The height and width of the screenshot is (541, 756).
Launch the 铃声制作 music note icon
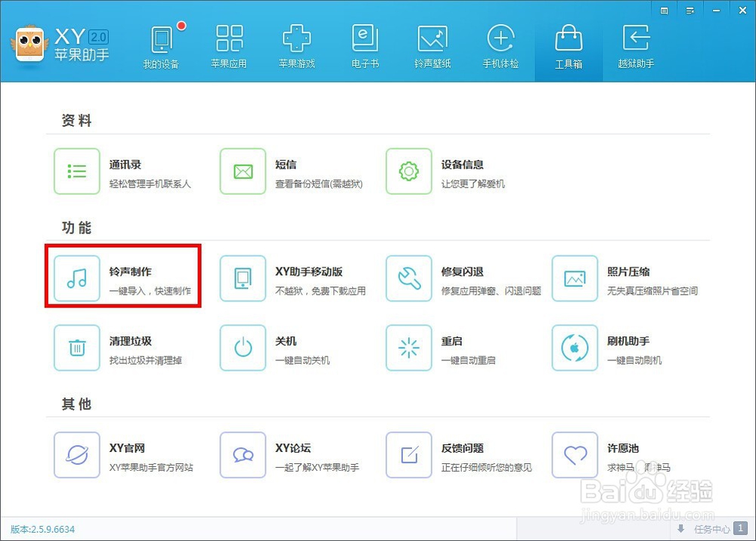click(76, 278)
